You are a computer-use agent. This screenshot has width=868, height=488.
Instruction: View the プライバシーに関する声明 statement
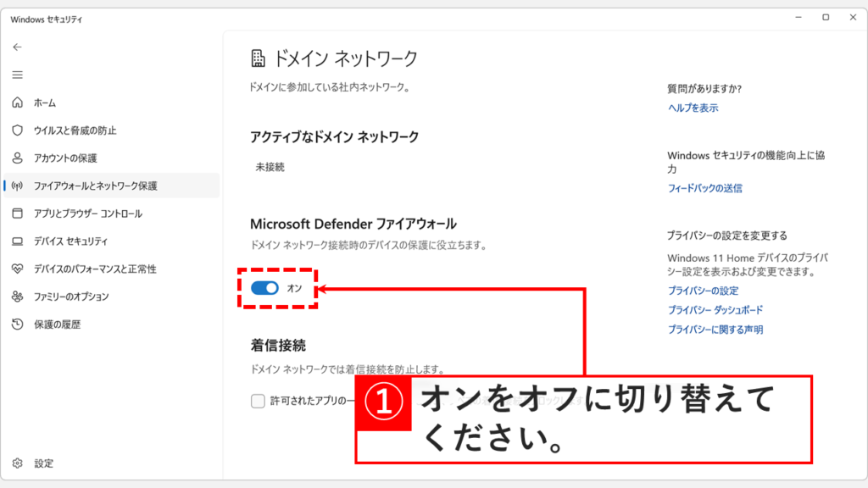pyautogui.click(x=715, y=330)
